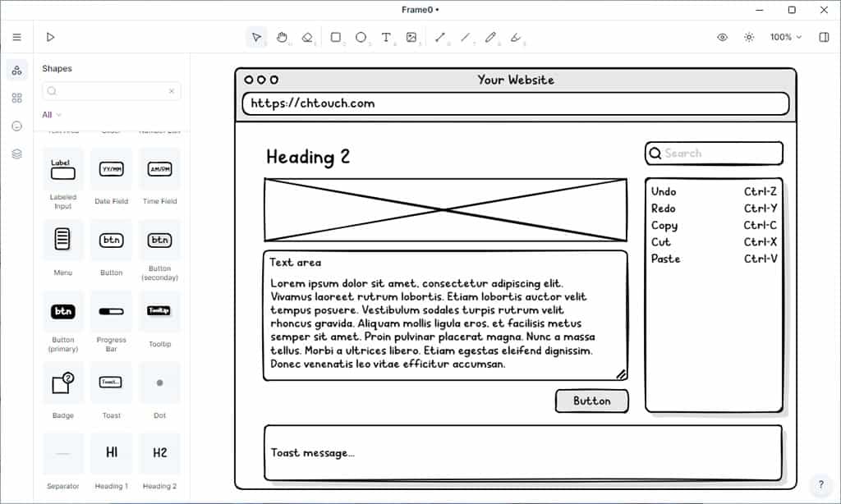This screenshot has width=841, height=504.
Task: Open the 100% zoom dropdown
Action: click(x=786, y=37)
